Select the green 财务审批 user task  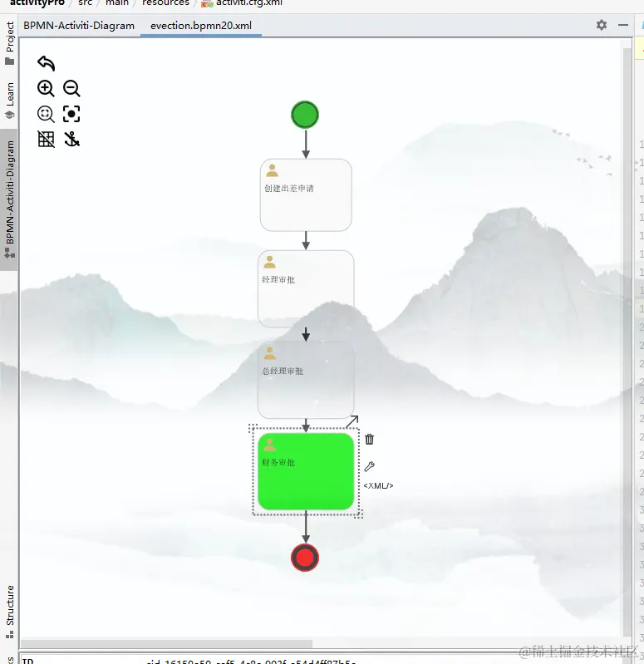pos(306,471)
